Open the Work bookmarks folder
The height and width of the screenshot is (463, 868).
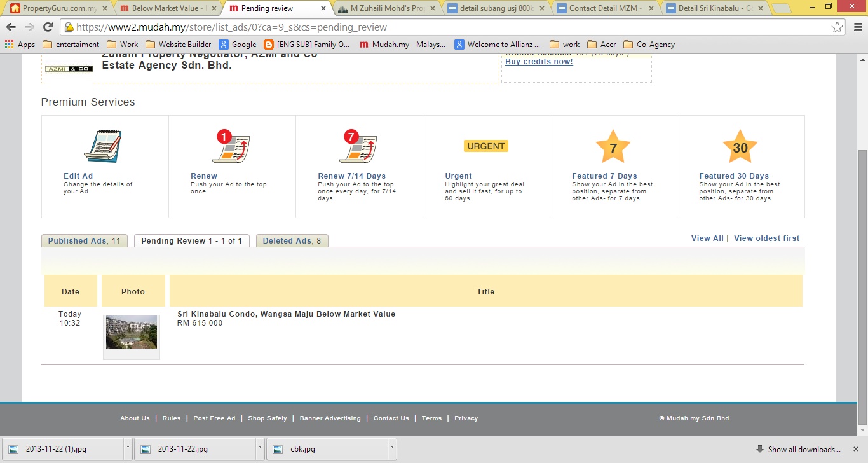pos(123,45)
